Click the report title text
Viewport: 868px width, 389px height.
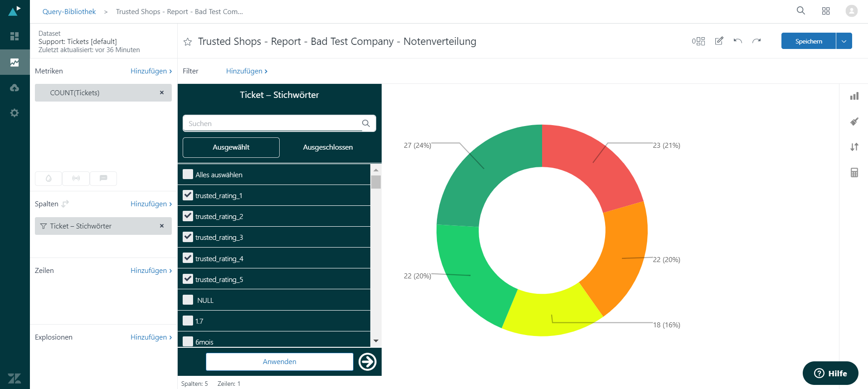[x=337, y=42]
